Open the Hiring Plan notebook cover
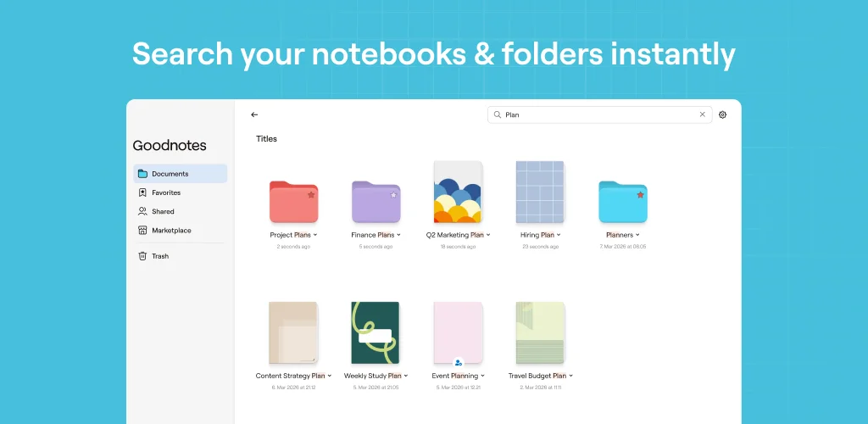Screen dimensions: 868x424 540,192
